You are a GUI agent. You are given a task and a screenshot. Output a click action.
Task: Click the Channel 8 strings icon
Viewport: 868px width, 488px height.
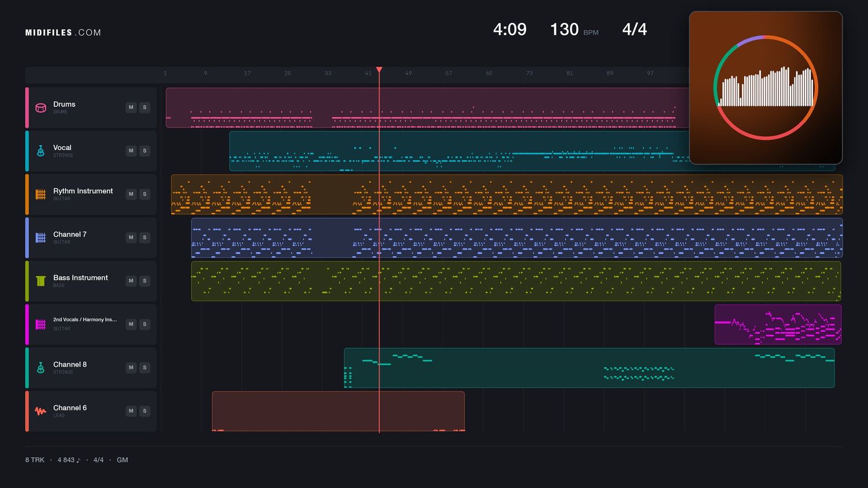(41, 368)
